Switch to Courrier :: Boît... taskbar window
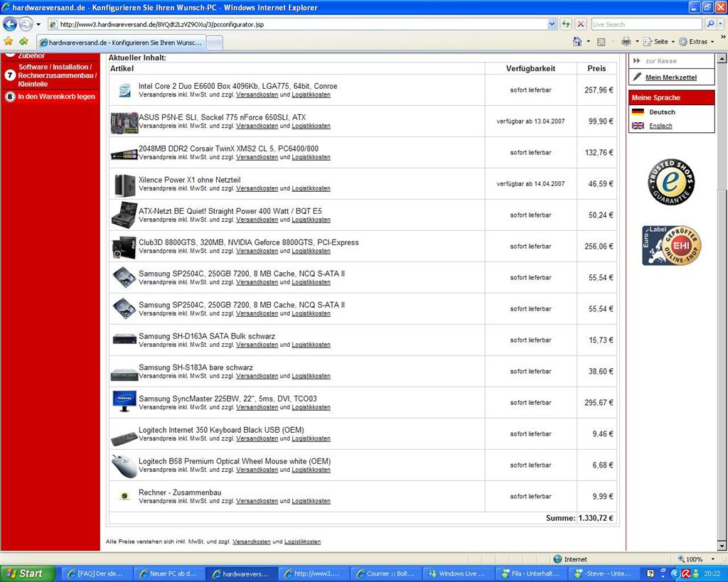 pyautogui.click(x=386, y=573)
